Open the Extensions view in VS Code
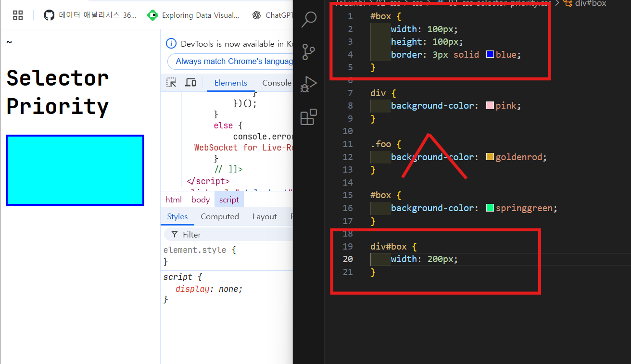This screenshot has height=364, width=631. tap(308, 117)
